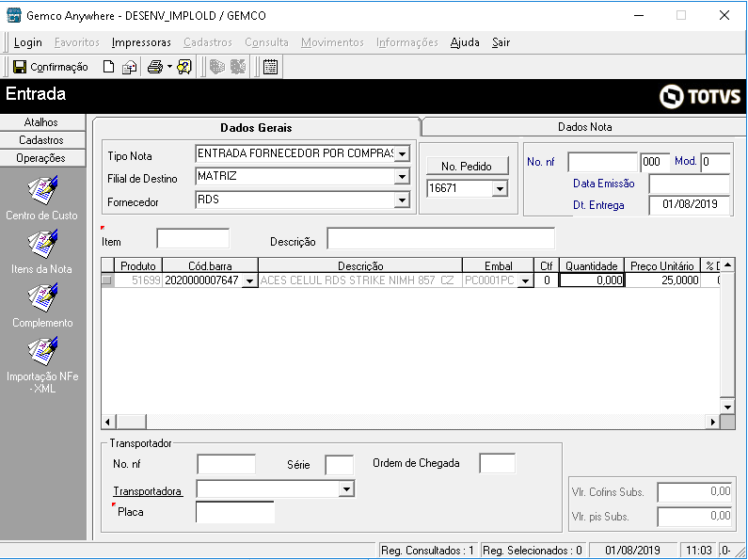Image resolution: width=748 pixels, height=560 pixels.
Task: Click the Série input field
Action: click(339, 465)
